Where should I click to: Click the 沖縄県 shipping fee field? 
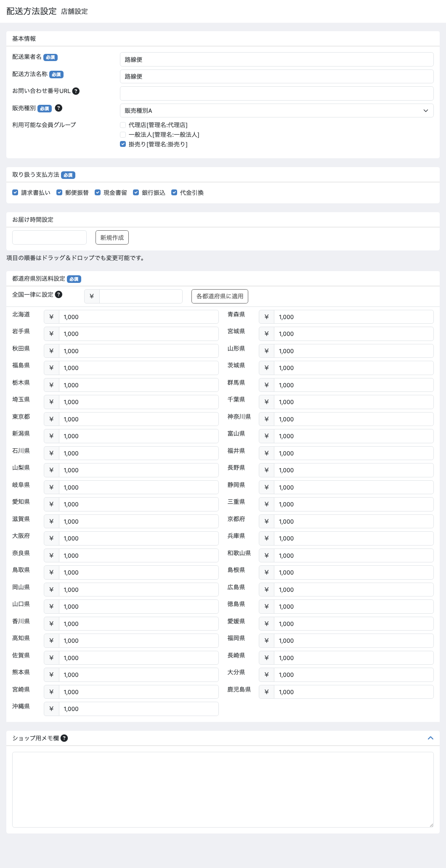138,709
